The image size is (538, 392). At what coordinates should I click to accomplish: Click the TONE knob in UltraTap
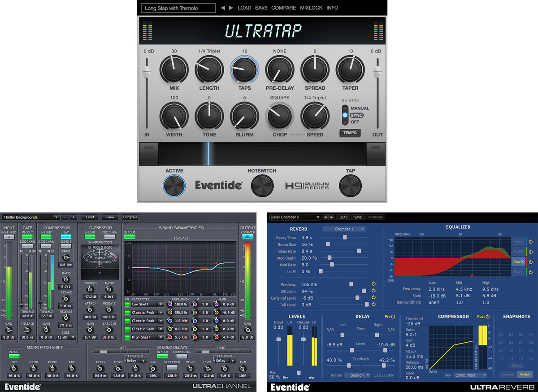(x=209, y=116)
